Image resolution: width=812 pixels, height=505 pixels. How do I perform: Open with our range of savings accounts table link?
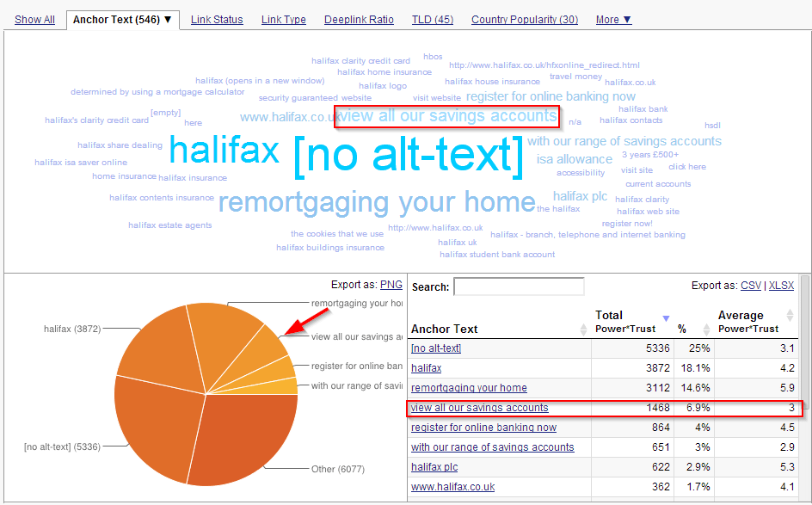pos(493,447)
